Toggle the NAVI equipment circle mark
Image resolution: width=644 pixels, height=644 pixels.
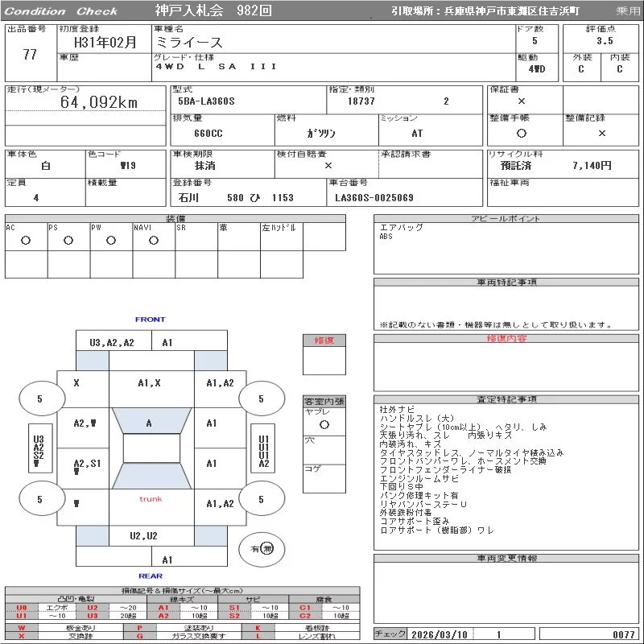pyautogui.click(x=154, y=240)
